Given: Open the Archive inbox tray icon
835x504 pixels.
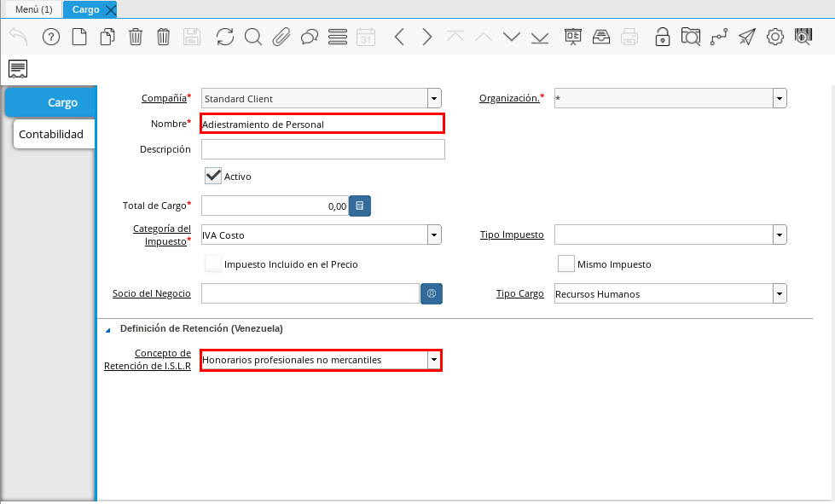Looking at the screenshot, I should [x=601, y=37].
